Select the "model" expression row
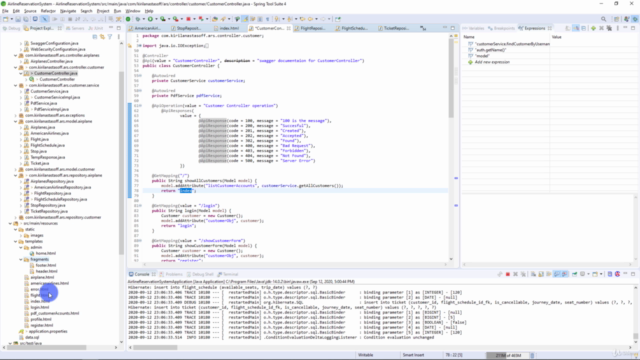Viewport: 640px width, 360px height. (482, 56)
